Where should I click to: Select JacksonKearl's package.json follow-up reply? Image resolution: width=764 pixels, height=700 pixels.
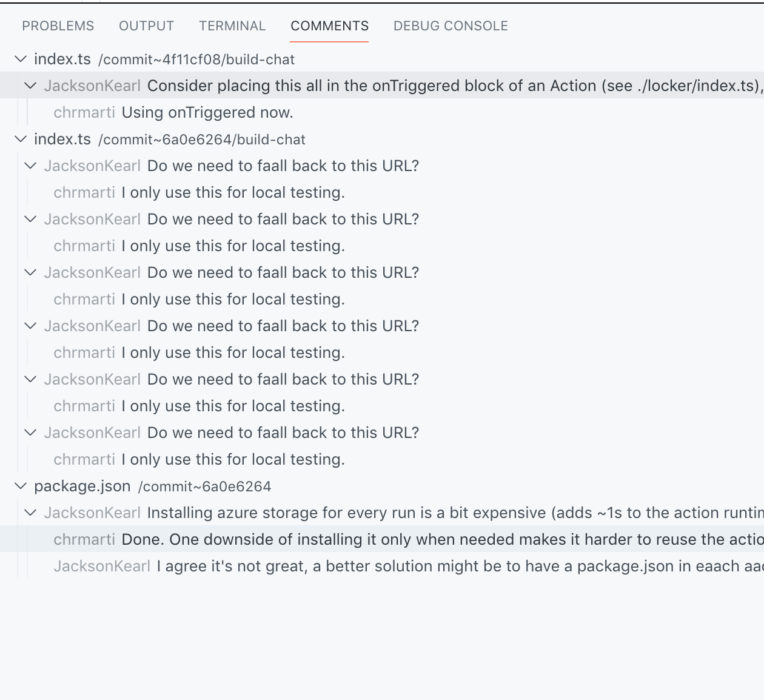[x=364, y=566]
